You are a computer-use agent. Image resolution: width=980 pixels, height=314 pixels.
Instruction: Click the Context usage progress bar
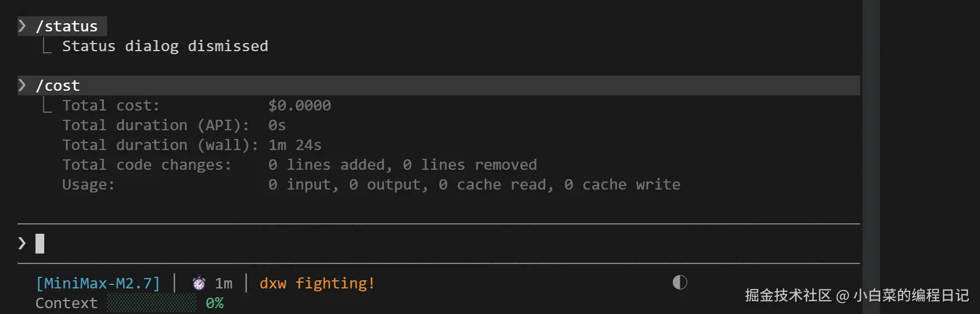pyautogui.click(x=152, y=303)
